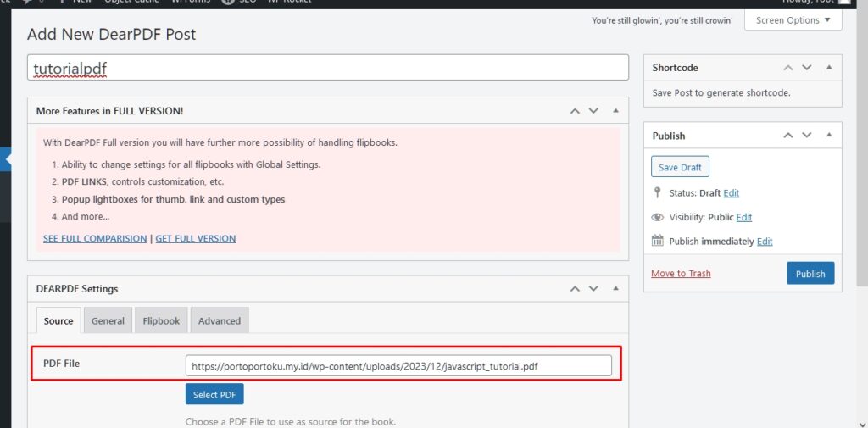868x428 pixels.
Task: Move the Shortcode panel up
Action: 788,68
